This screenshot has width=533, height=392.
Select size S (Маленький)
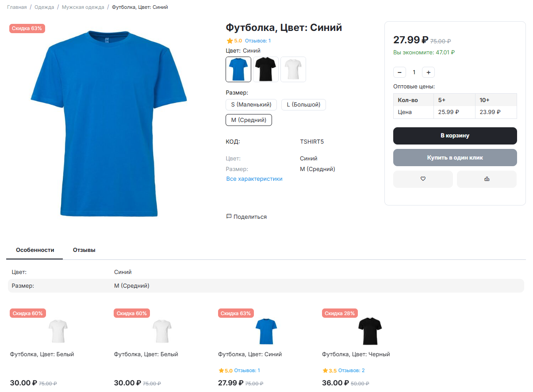(x=251, y=105)
